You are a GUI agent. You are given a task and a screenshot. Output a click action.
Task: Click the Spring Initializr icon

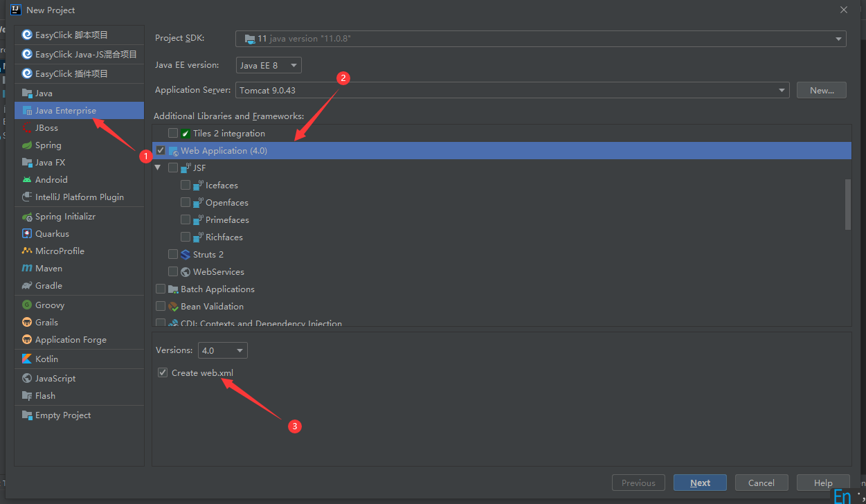click(27, 217)
